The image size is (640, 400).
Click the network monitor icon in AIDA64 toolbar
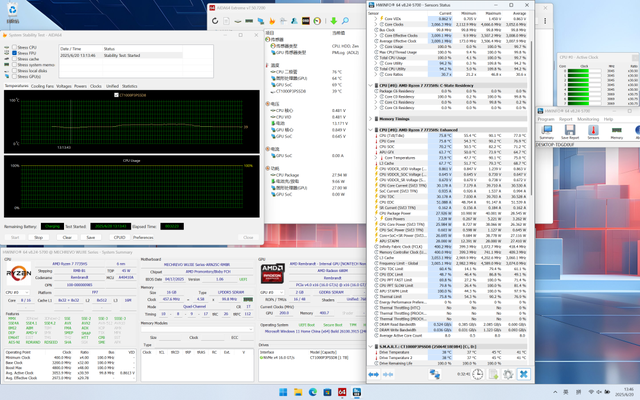coord(260,21)
